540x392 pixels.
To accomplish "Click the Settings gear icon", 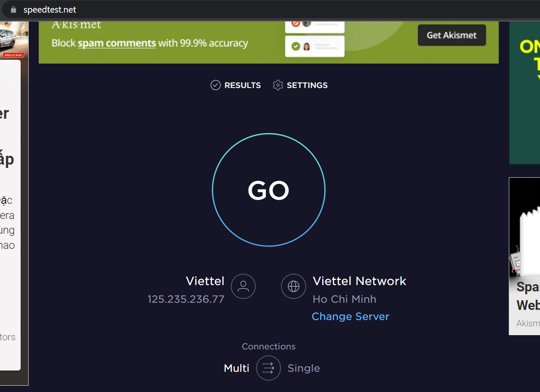I will 278,85.
